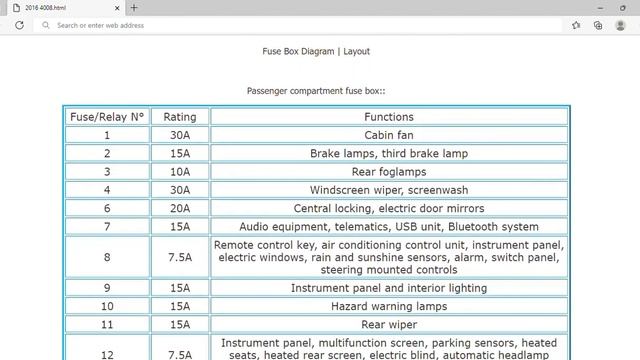Click the 30A rating for Windscreen wiper

[x=180, y=190]
